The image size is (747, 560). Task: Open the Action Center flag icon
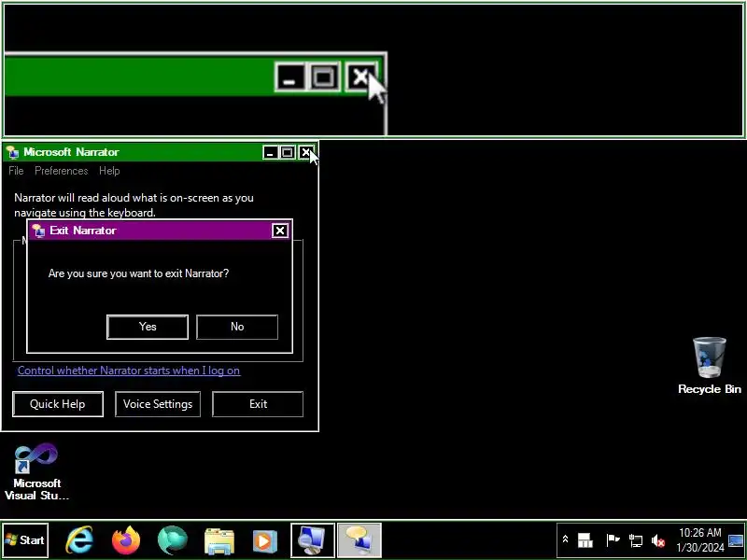[x=613, y=540]
